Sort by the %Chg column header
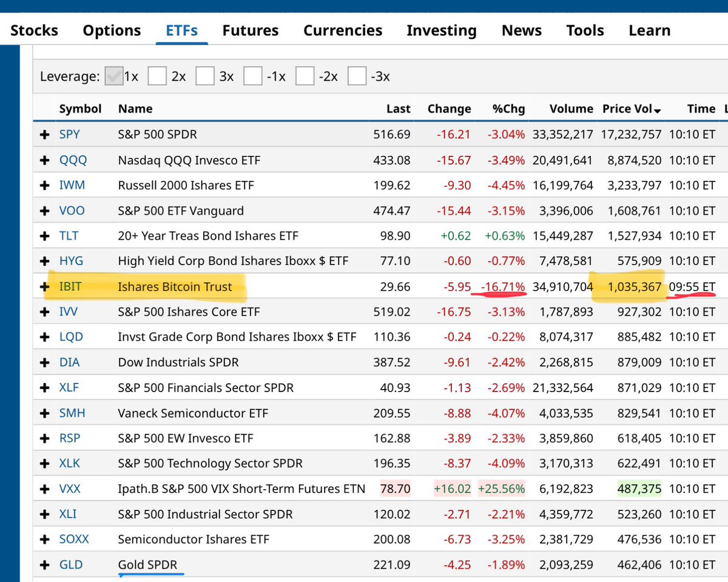The width and height of the screenshot is (728, 582). click(508, 109)
